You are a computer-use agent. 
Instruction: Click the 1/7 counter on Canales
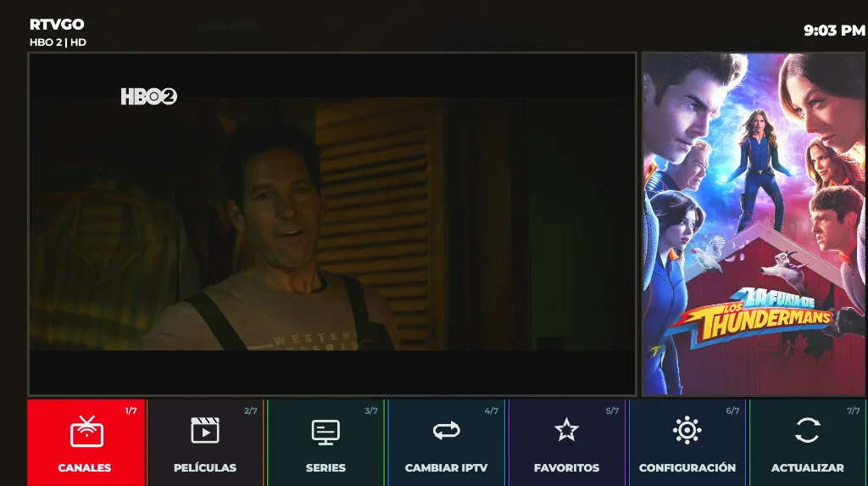(131, 411)
